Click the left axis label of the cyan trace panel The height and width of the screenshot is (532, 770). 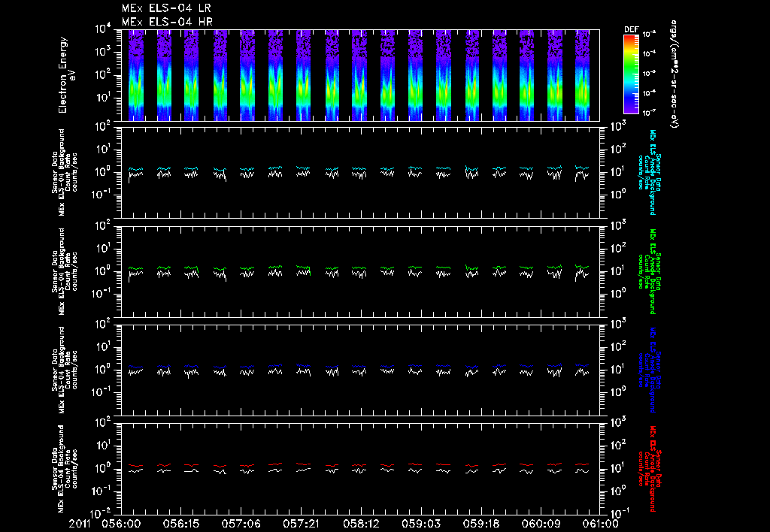coord(65,172)
